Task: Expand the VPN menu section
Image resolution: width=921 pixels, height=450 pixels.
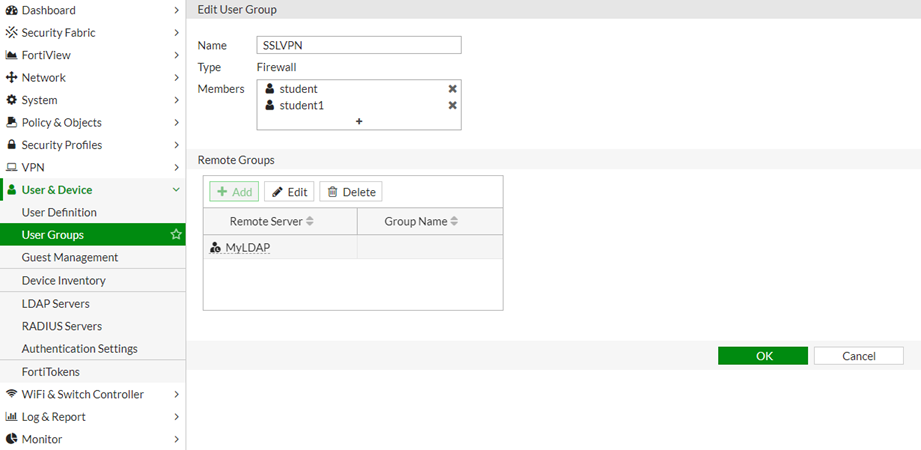Action: pos(176,168)
